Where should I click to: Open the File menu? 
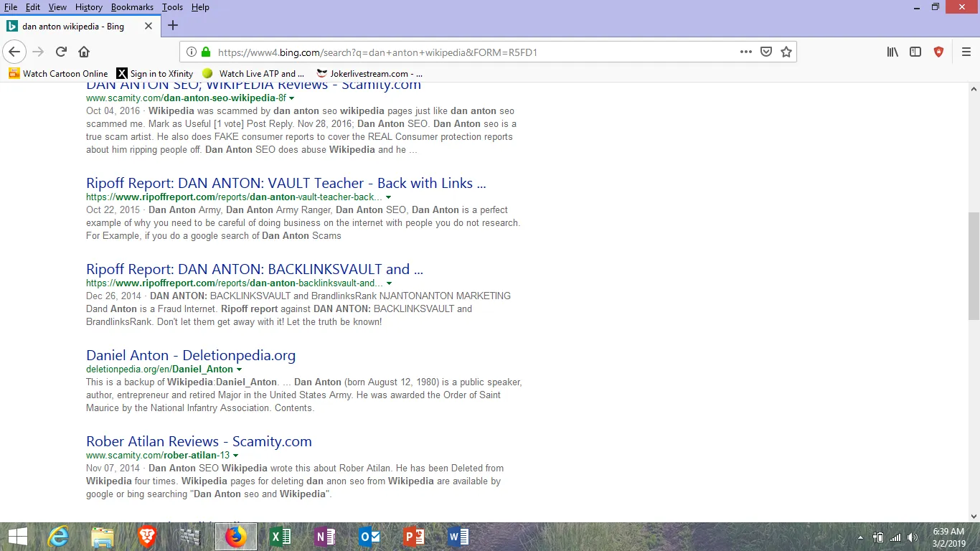11,7
